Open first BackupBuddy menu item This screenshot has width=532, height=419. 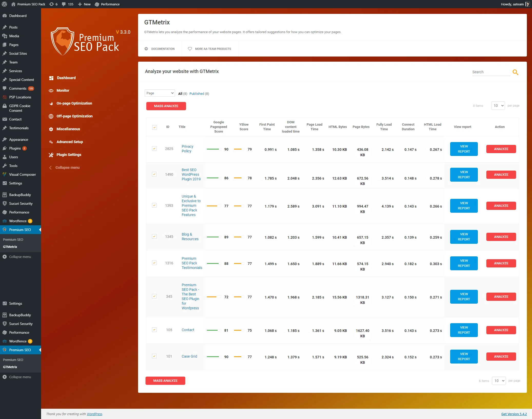21,195
